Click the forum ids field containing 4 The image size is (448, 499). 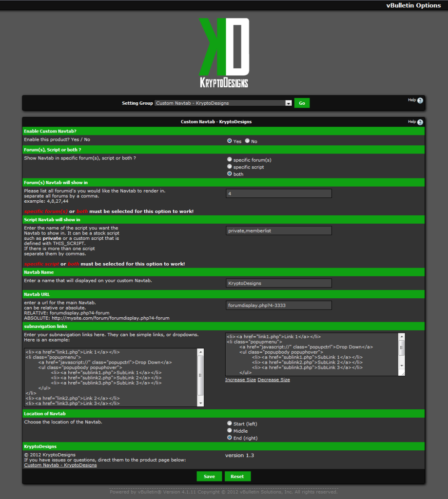[x=279, y=193]
